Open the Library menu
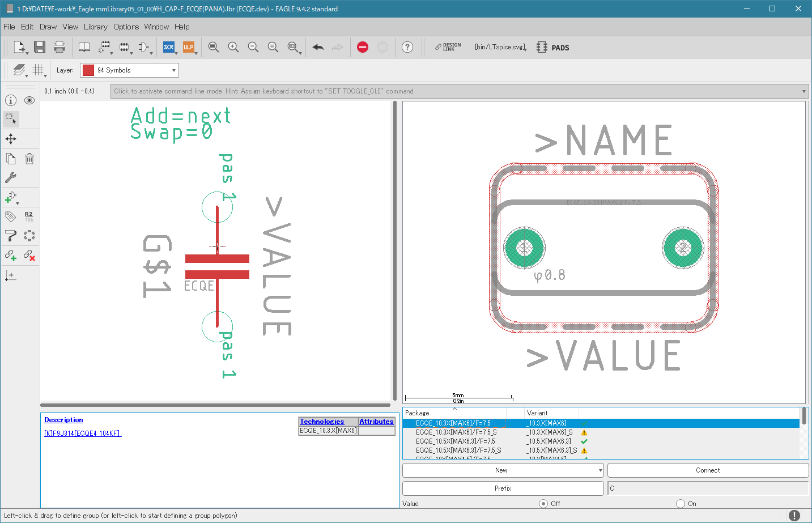The image size is (812, 523). pyautogui.click(x=95, y=27)
